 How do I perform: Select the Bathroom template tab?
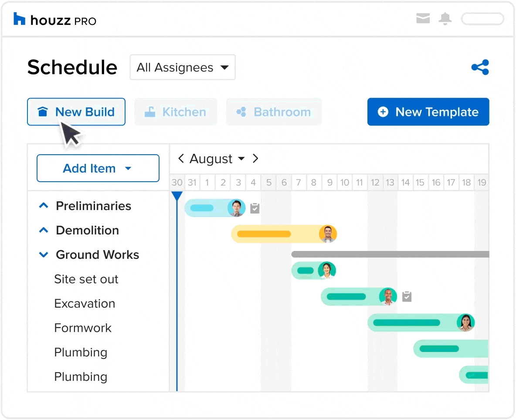(274, 112)
